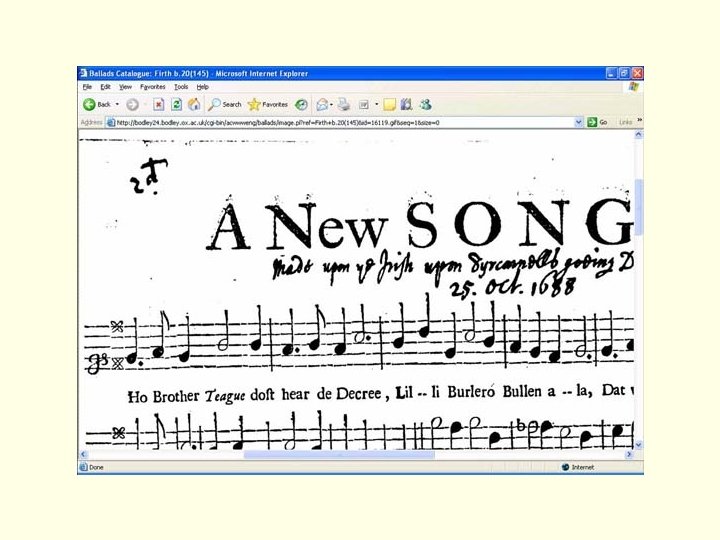Click the Mail envelope toolbar icon

pyautogui.click(x=322, y=105)
